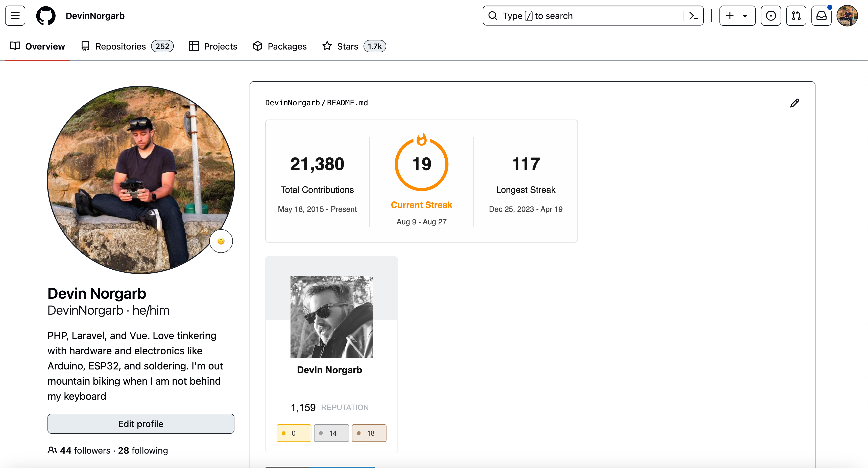Expand the Create new plus dropdown

point(737,16)
